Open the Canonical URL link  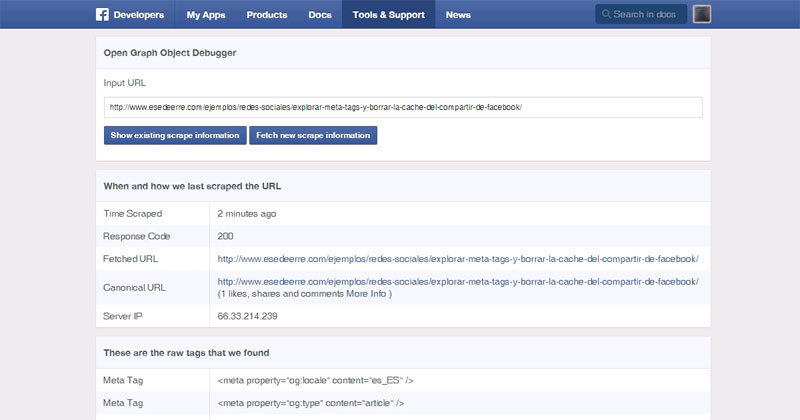click(x=458, y=281)
